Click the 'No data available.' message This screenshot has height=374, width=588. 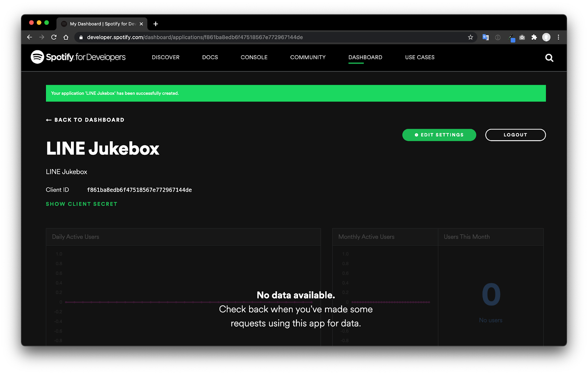click(x=296, y=295)
